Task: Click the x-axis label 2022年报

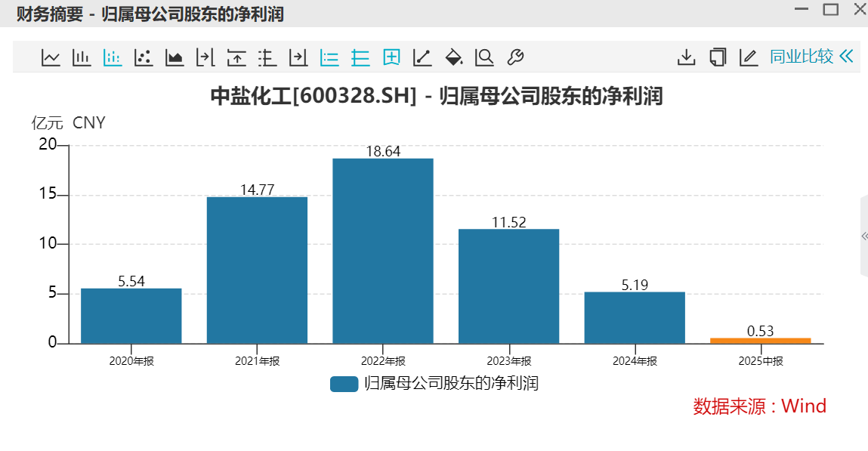Action: (383, 361)
